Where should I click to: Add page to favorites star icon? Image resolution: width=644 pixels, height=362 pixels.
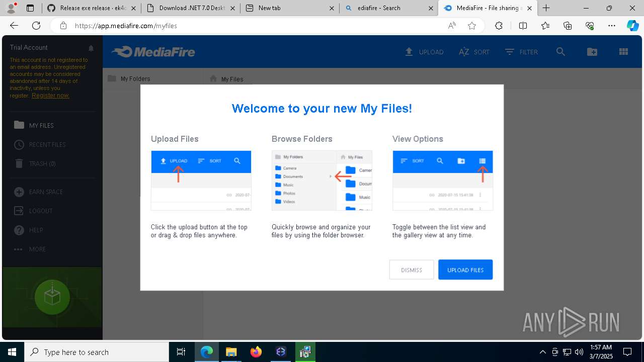471,26
